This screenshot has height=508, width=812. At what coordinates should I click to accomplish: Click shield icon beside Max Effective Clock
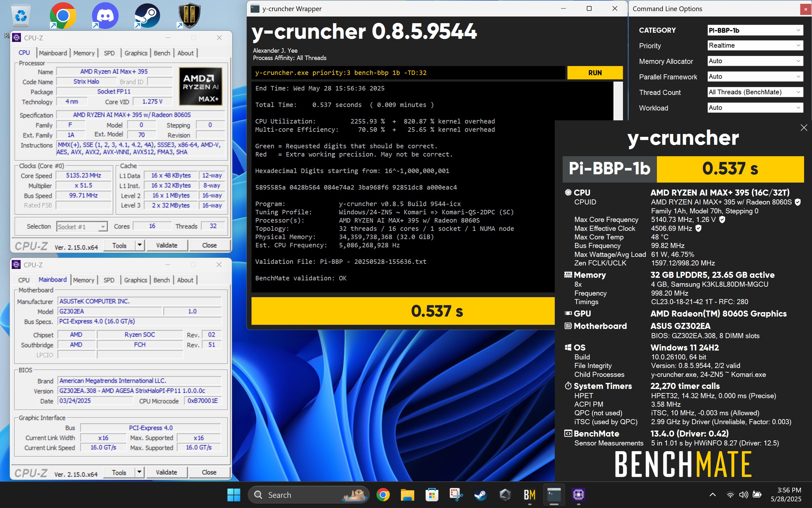[698, 228]
